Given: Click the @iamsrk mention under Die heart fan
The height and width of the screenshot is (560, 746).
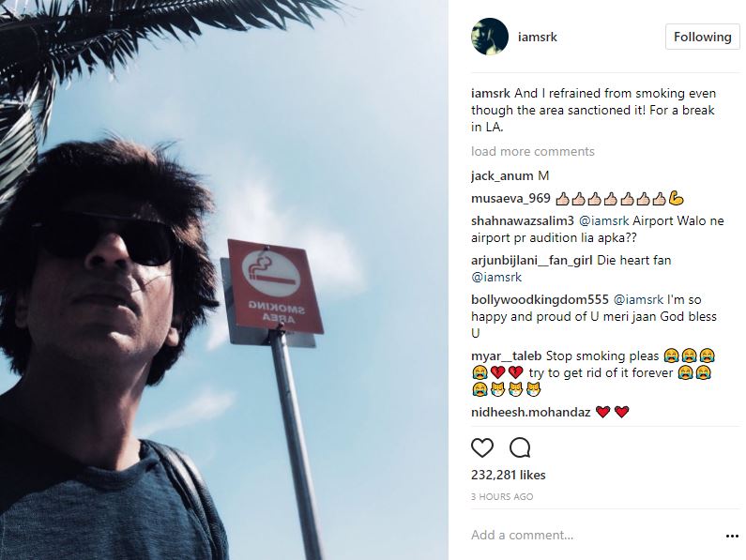Looking at the screenshot, I should 495,277.
